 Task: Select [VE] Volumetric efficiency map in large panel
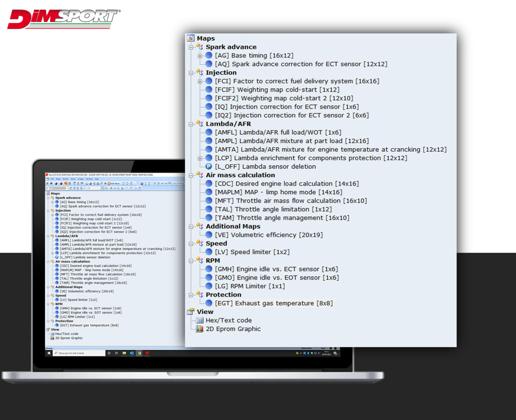(x=269, y=235)
